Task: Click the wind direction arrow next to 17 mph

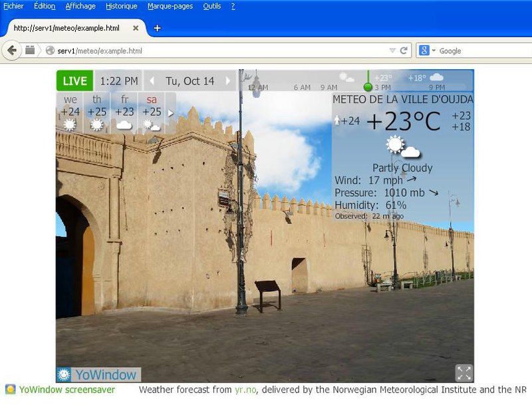Action: click(x=410, y=180)
